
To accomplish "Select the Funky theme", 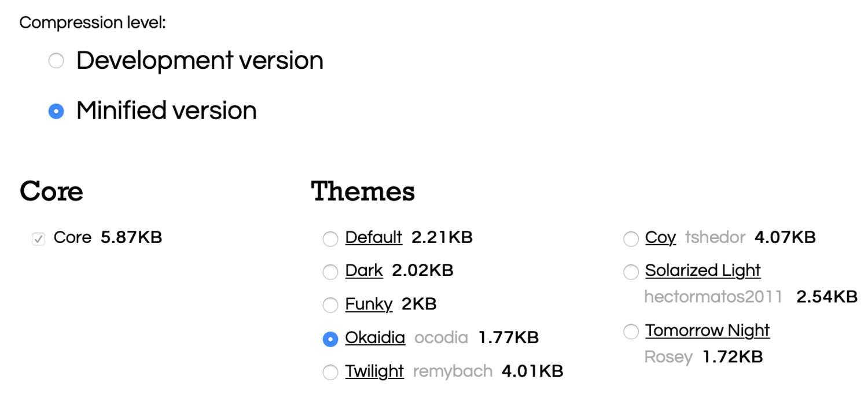I will (330, 305).
